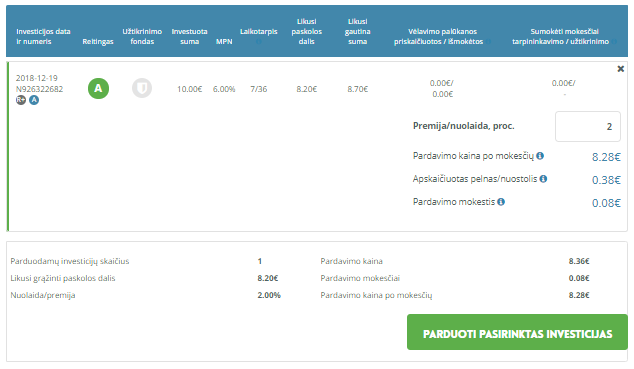
Task: Click the Investicijos data ir numeris header
Action: (x=43, y=36)
